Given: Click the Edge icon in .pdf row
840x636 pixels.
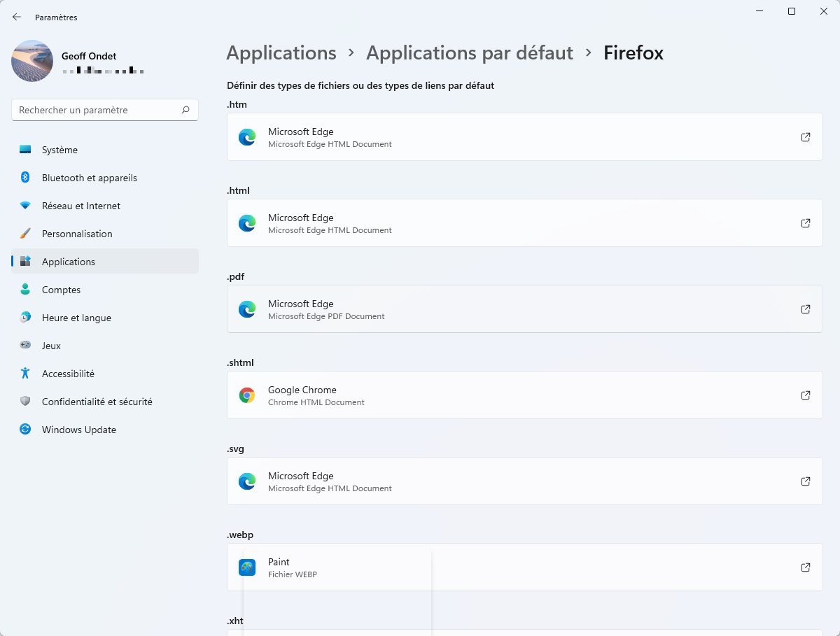Looking at the screenshot, I should coord(247,309).
